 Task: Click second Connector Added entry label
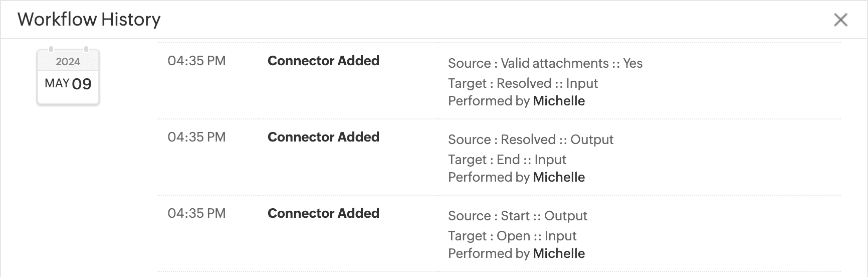(323, 137)
